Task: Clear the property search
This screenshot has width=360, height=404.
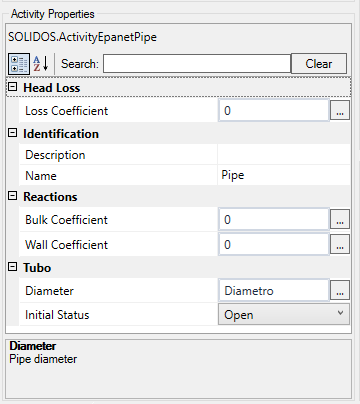Action: [319, 63]
